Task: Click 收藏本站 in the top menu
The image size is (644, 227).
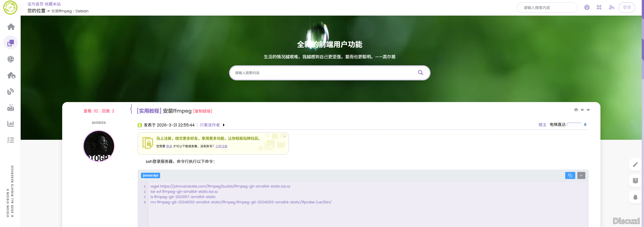Action: coord(53,4)
